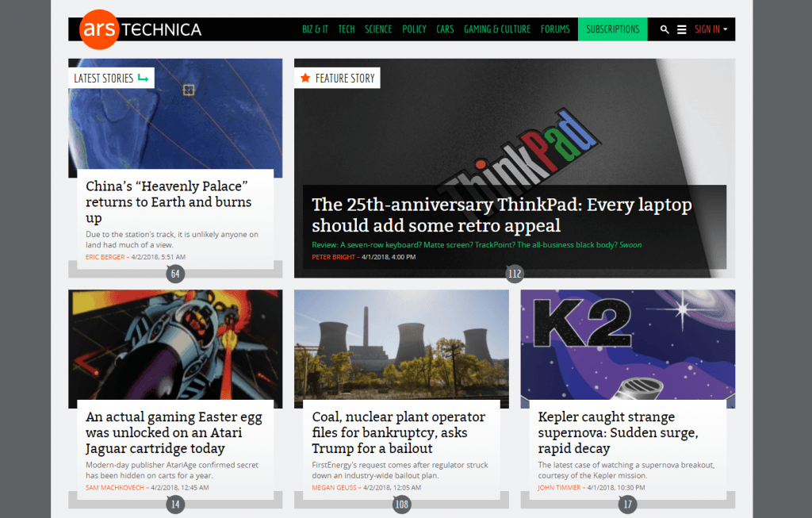Go to the Science section
This screenshot has width=812, height=518.
378,29
